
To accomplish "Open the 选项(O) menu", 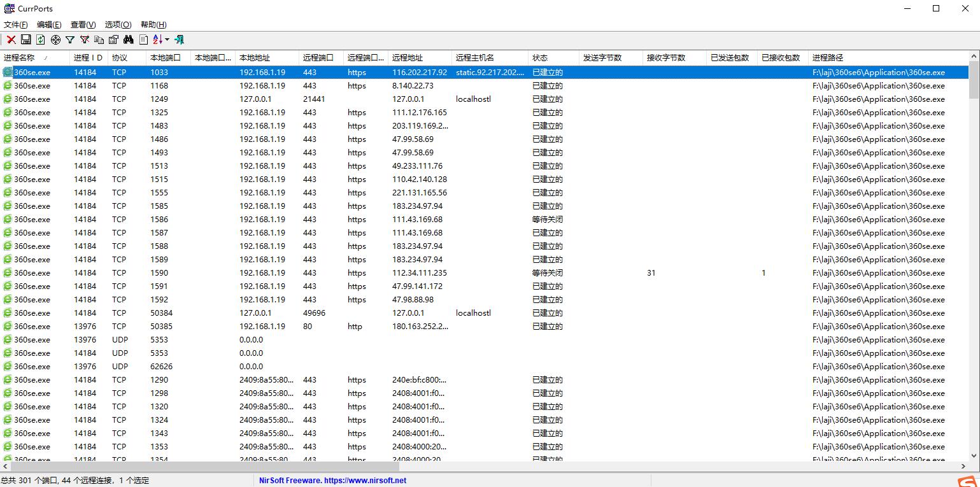I will 118,24.
